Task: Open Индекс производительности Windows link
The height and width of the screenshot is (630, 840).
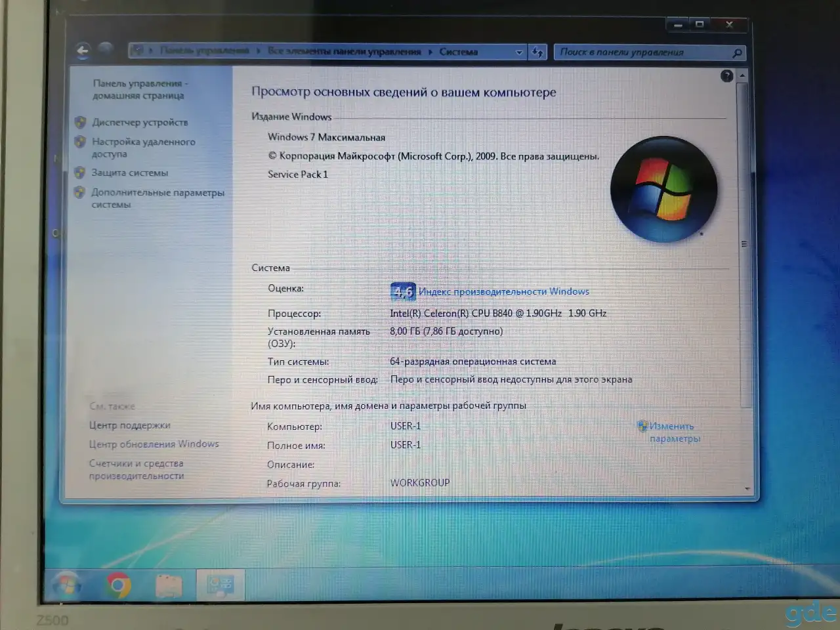Action: pyautogui.click(x=503, y=291)
